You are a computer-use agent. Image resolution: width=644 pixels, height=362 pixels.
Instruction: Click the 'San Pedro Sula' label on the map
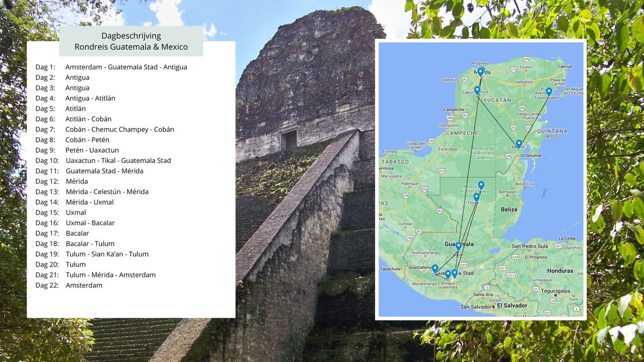tap(530, 246)
